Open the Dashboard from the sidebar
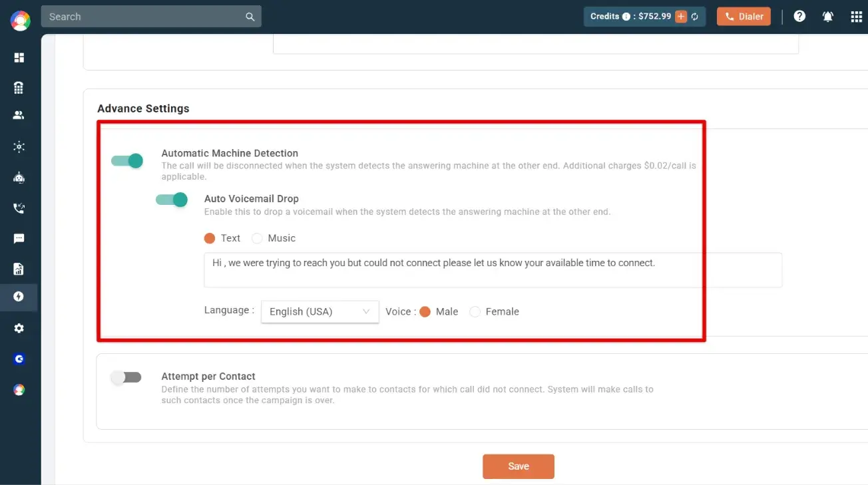The image size is (868, 485). click(x=19, y=57)
